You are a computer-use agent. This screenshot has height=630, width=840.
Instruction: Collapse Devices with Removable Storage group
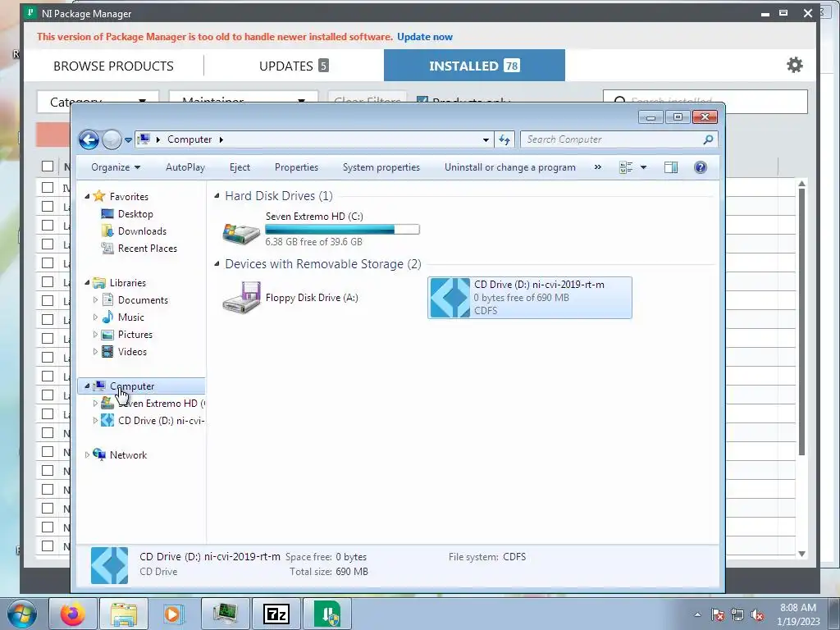click(x=217, y=263)
